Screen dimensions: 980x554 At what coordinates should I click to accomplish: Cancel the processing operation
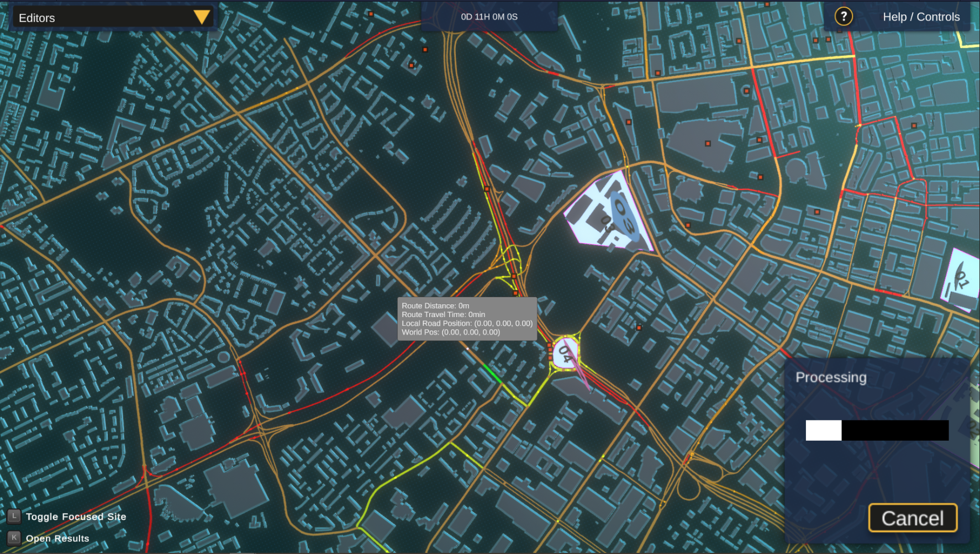tap(912, 518)
